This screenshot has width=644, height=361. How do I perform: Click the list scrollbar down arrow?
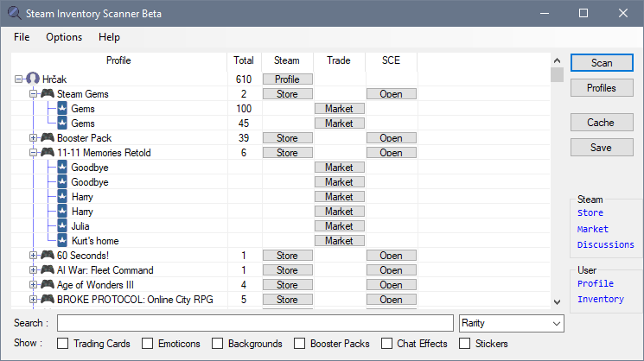(557, 301)
